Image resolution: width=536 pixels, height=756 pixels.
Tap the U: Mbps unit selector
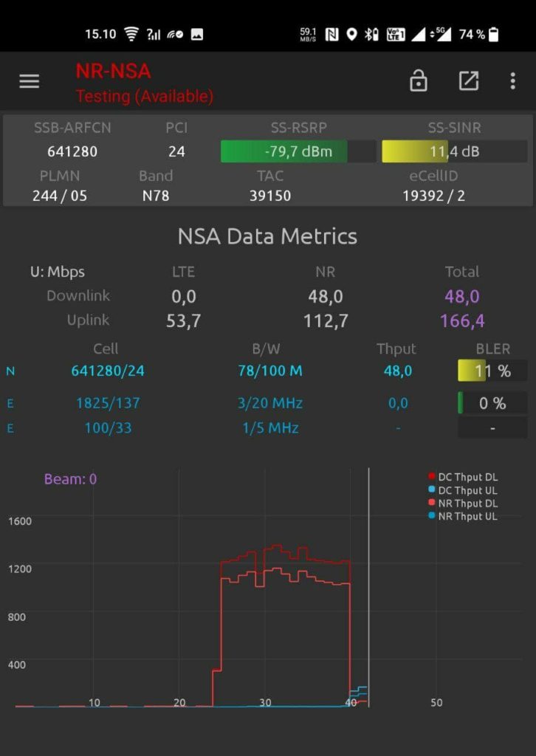[x=57, y=272]
